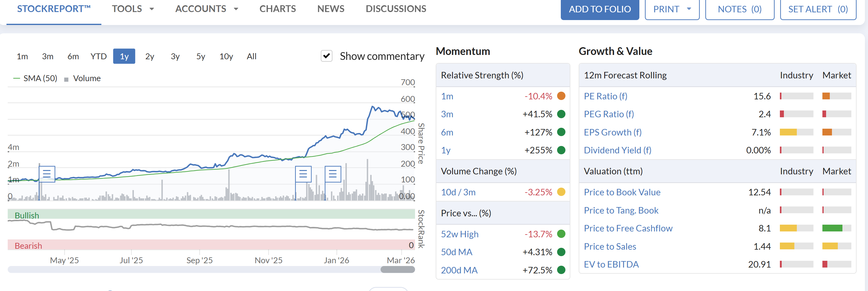This screenshot has height=291, width=868.
Task: Switch chart to 2y range
Action: coord(150,56)
